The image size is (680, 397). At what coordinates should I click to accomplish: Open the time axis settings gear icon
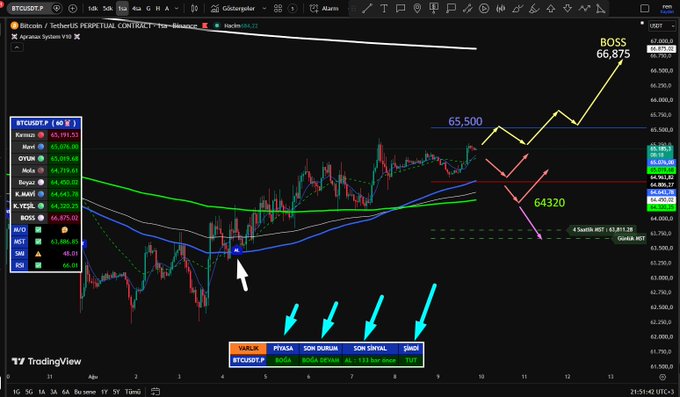(x=662, y=377)
